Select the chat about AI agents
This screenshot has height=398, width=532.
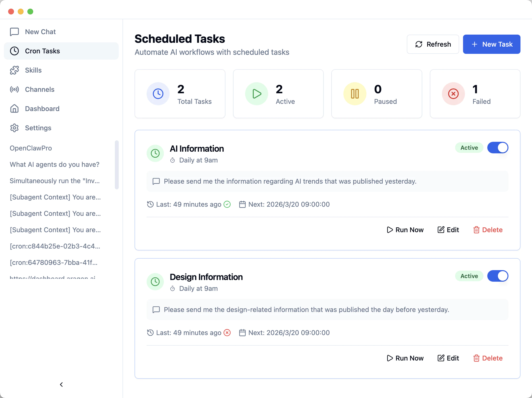tap(55, 164)
